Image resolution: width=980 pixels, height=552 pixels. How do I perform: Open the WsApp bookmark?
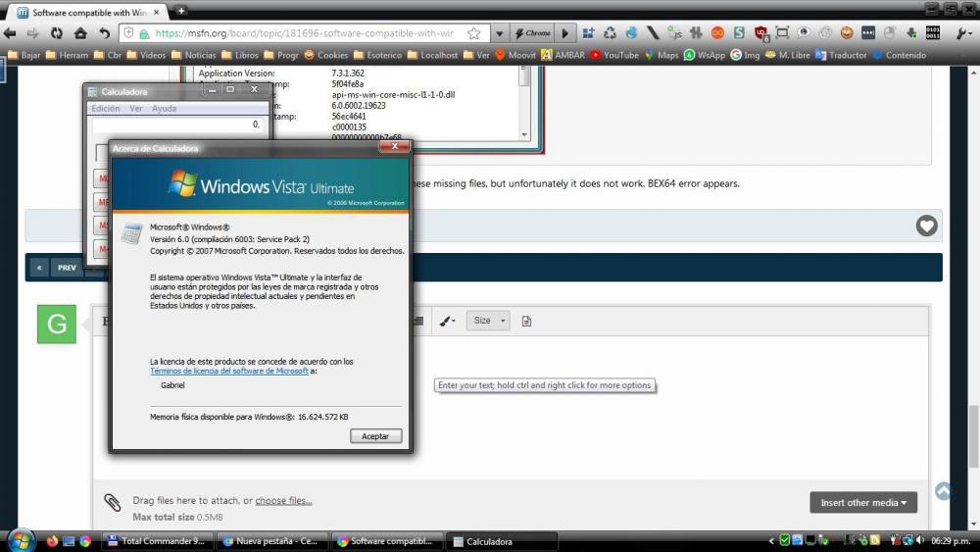pyautogui.click(x=705, y=55)
